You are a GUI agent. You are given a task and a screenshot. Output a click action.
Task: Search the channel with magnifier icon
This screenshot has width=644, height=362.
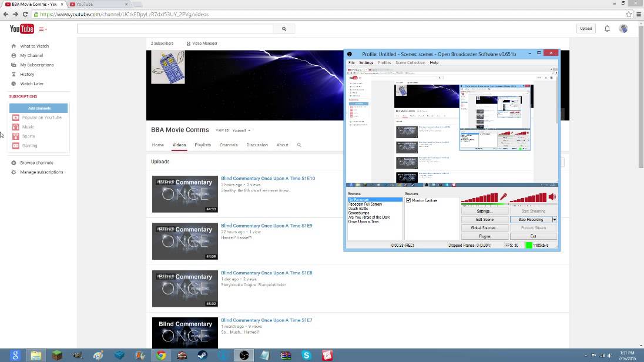[299, 145]
